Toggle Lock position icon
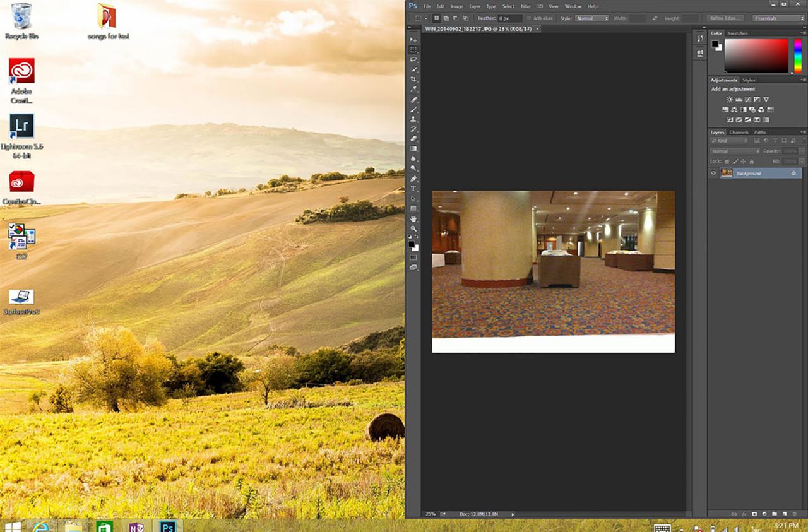808x532 pixels. tap(743, 162)
